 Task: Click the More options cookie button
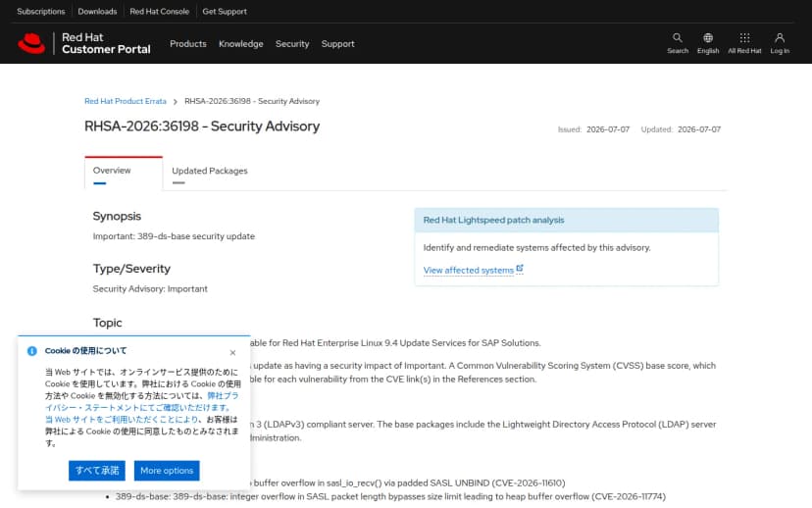click(x=167, y=471)
